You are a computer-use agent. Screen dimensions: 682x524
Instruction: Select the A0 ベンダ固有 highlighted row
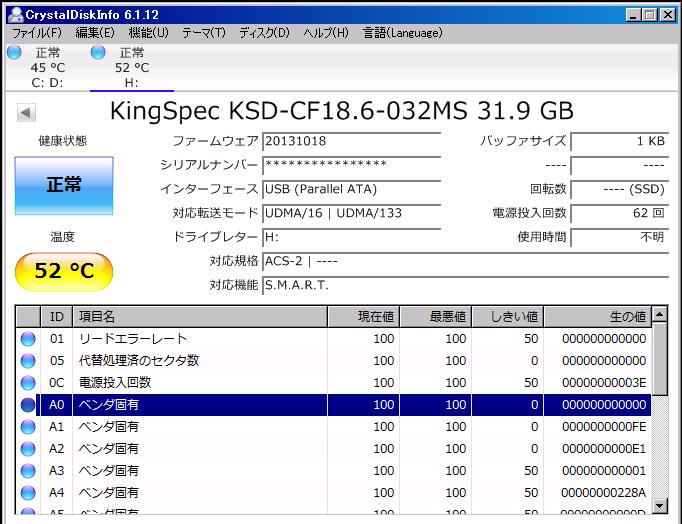tap(333, 405)
